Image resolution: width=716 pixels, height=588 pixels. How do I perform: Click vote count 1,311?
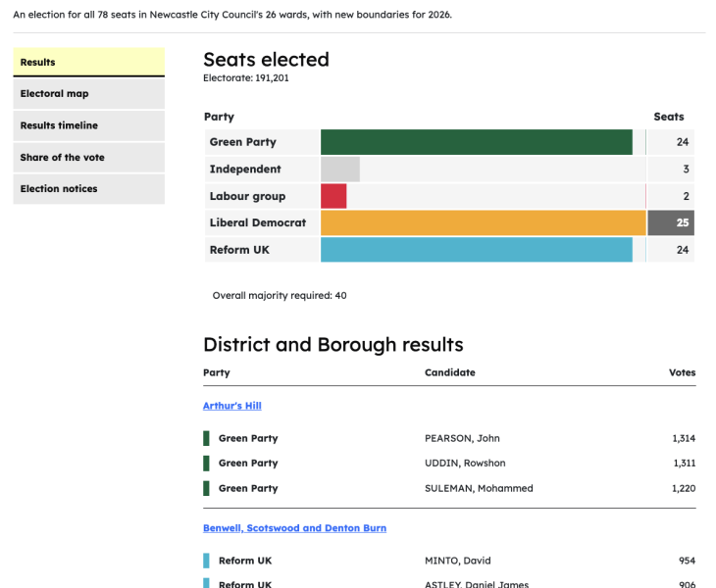(x=685, y=463)
